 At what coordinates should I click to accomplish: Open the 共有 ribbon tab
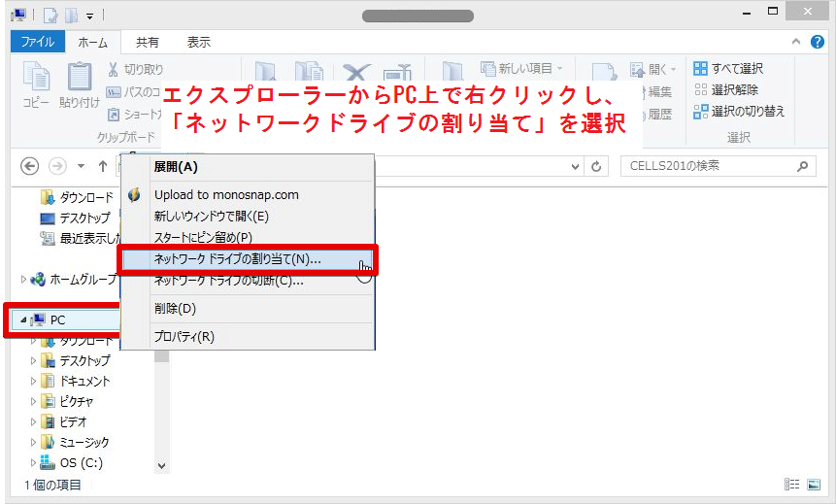[x=148, y=42]
